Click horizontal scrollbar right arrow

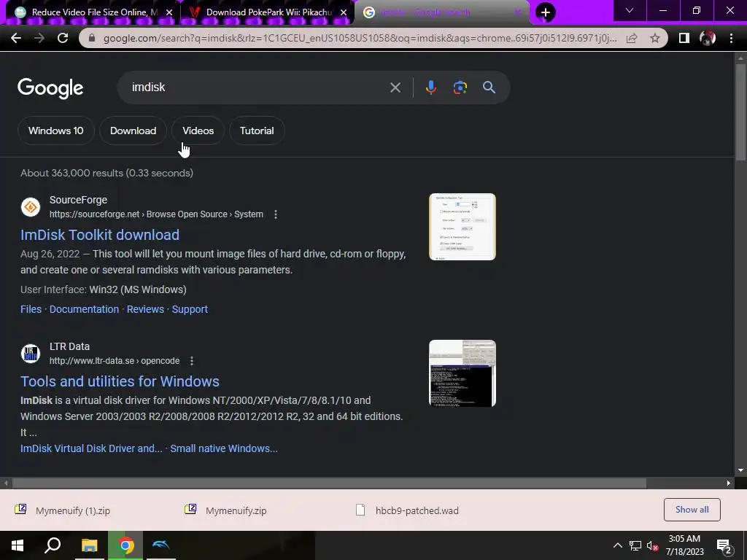pyautogui.click(x=729, y=483)
